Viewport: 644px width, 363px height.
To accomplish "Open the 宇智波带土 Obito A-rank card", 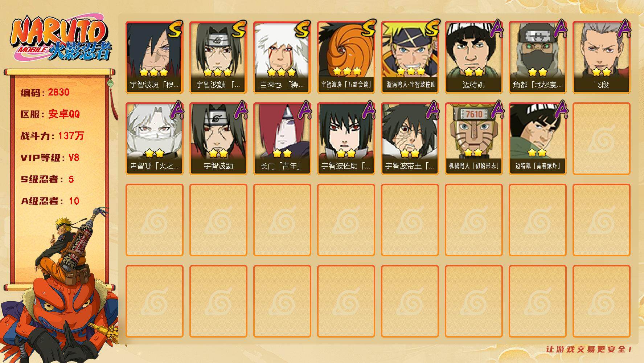I will click(x=410, y=139).
